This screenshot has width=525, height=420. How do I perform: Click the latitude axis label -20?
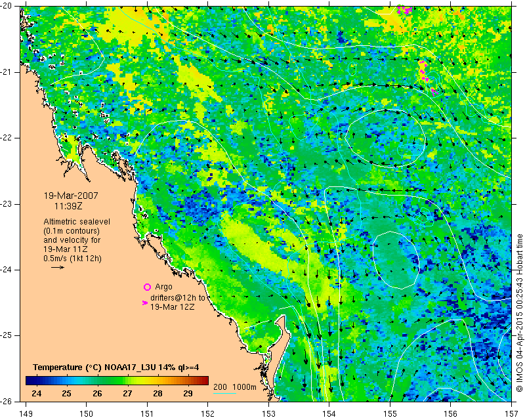coord(6,6)
